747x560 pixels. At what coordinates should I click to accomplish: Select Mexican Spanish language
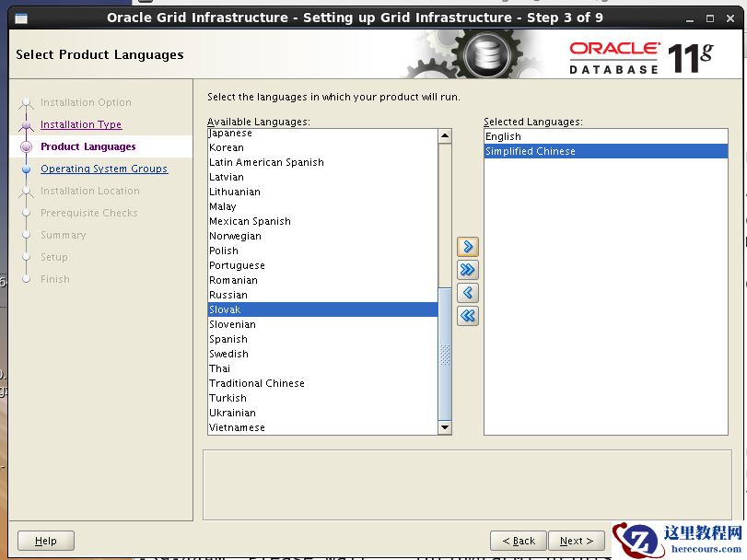322,221
